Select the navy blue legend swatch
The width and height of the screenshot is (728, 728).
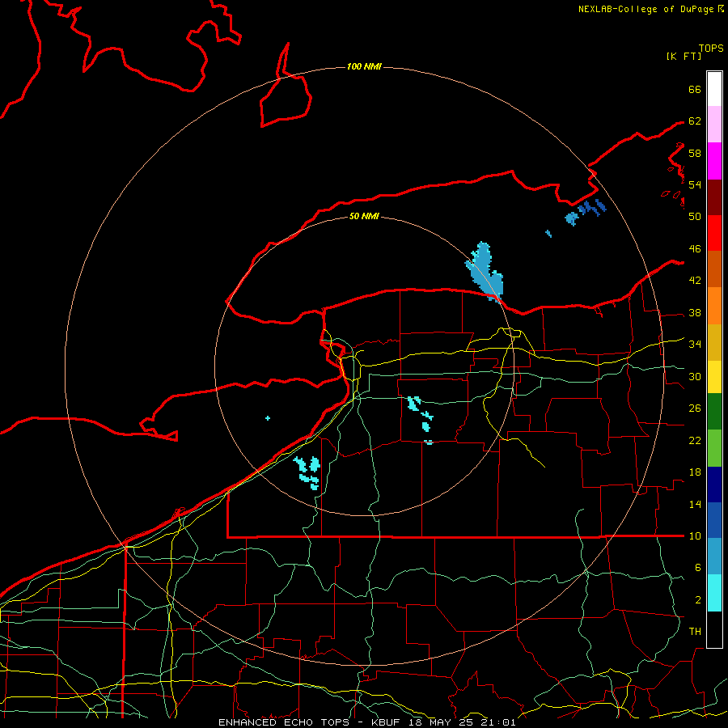[714, 485]
